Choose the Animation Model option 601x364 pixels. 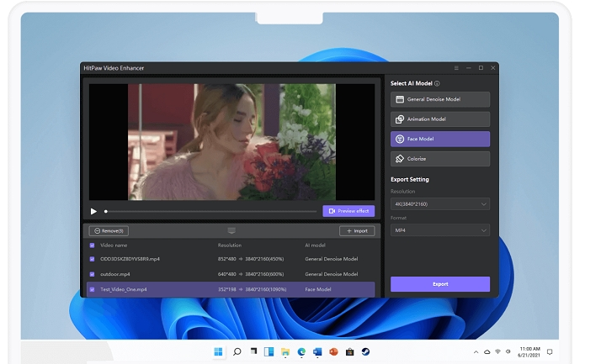click(439, 119)
